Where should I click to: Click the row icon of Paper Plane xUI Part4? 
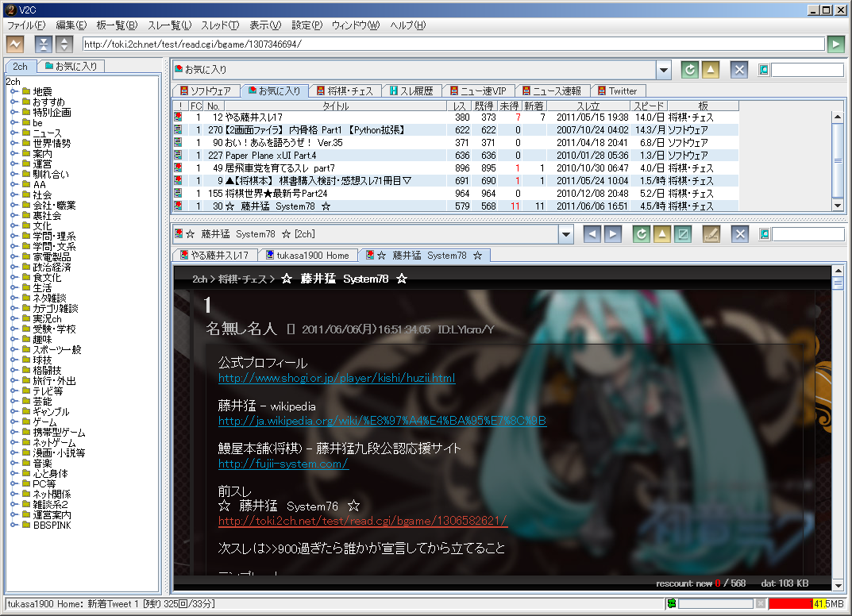(178, 155)
